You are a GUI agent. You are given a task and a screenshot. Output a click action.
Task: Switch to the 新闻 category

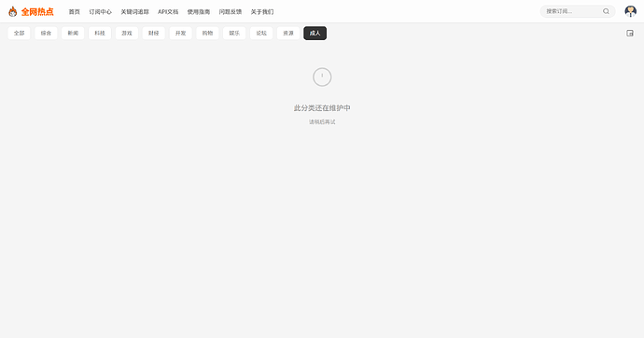(73, 34)
